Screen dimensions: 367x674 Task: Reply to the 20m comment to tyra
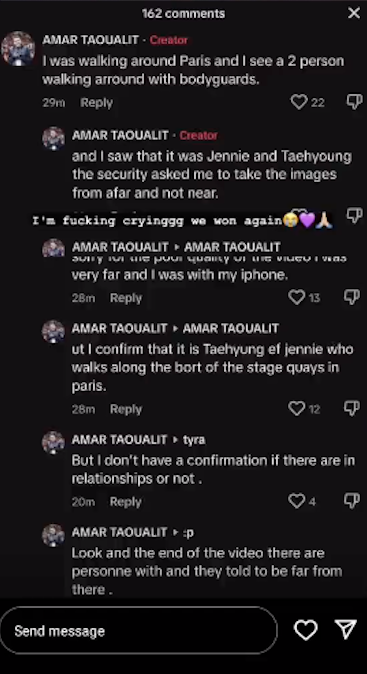click(125, 502)
